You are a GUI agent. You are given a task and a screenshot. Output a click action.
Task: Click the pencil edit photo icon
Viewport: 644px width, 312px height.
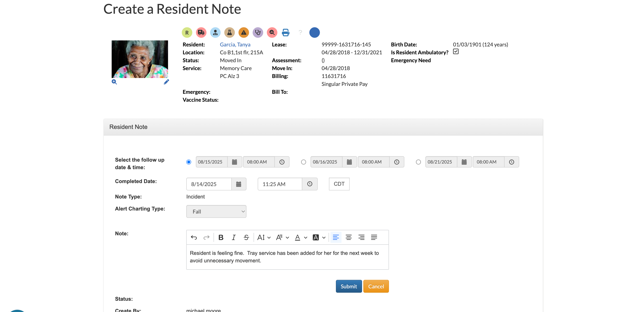pyautogui.click(x=166, y=82)
